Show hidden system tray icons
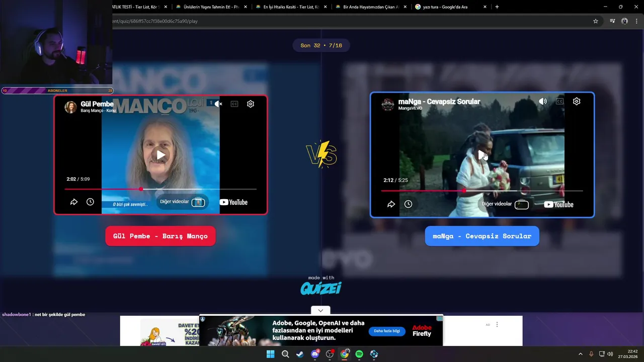 coord(580,354)
